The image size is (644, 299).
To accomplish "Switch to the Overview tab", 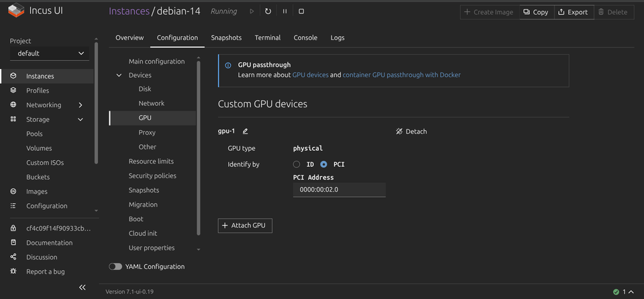I will pyautogui.click(x=129, y=38).
